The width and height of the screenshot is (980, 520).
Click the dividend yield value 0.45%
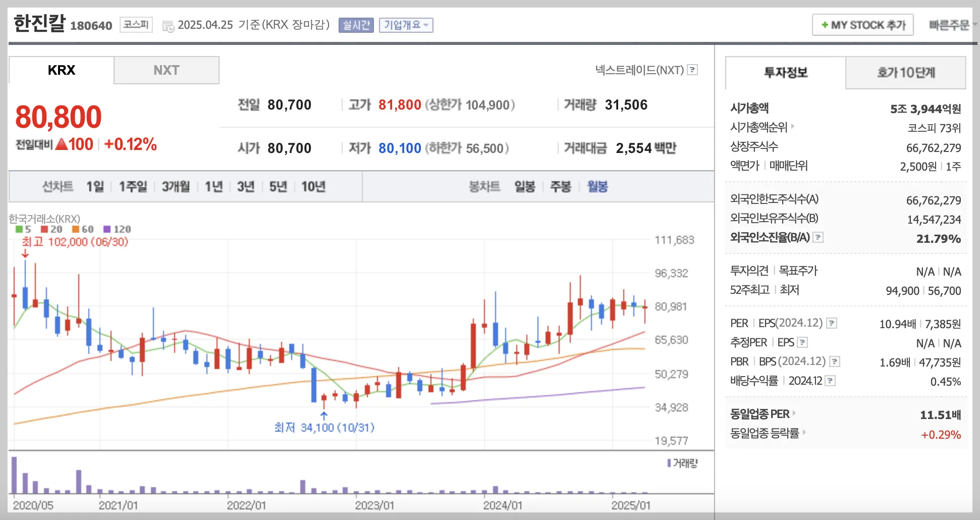[x=946, y=382]
